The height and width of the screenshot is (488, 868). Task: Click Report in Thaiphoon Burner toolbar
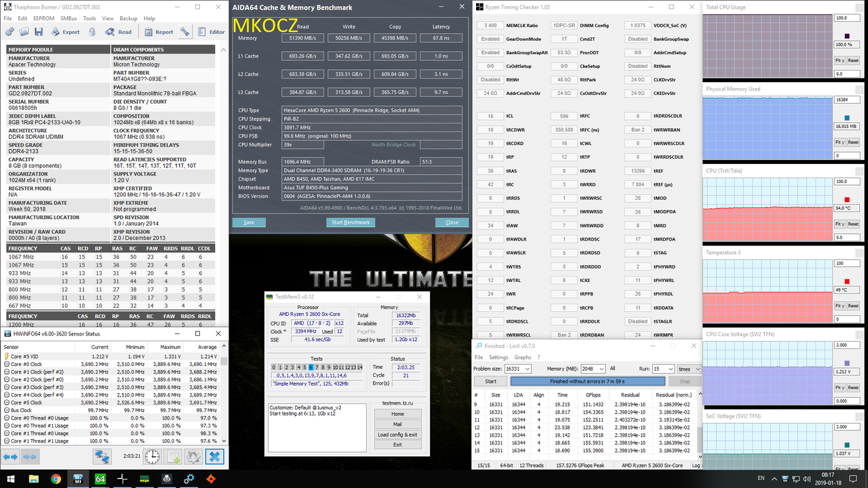pos(158,32)
